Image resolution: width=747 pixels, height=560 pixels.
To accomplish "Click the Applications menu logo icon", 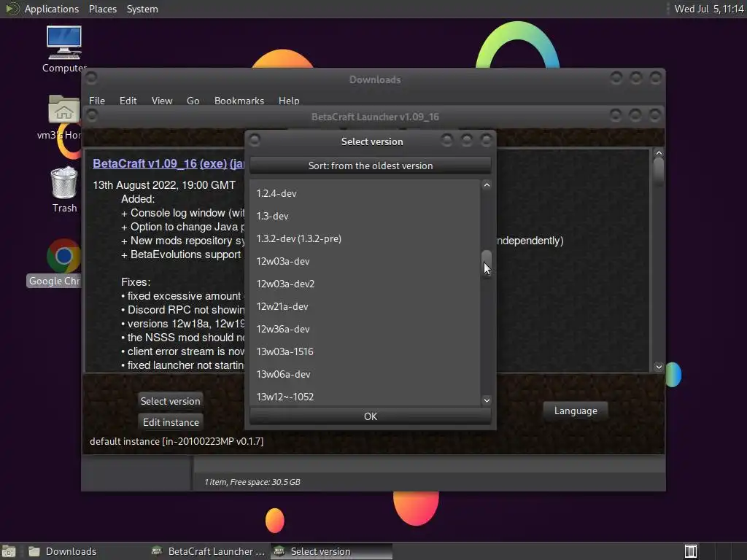I will [x=12, y=9].
